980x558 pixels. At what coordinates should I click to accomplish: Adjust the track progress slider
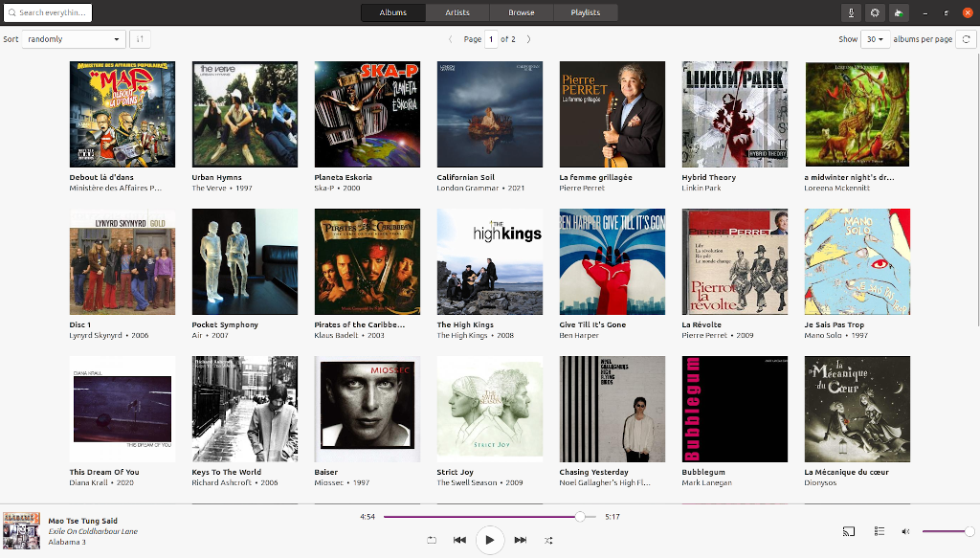click(489, 517)
